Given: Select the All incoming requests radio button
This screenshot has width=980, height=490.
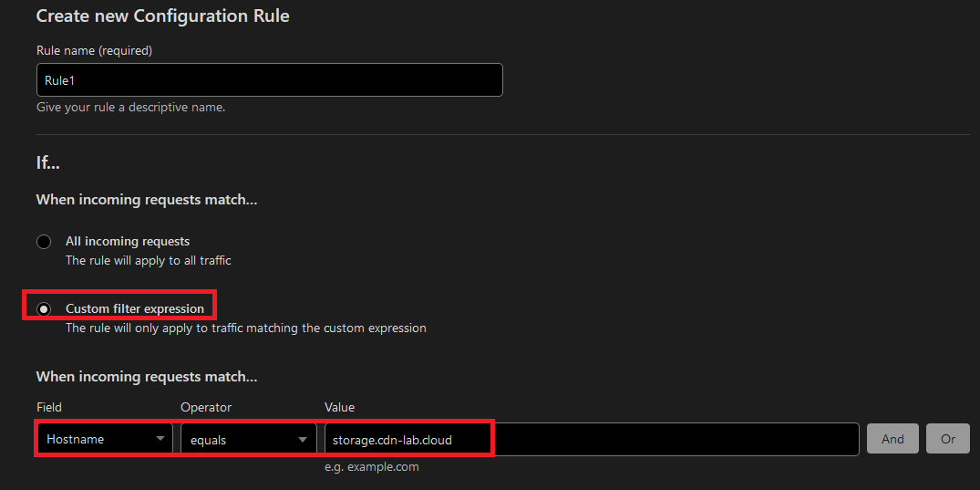Looking at the screenshot, I should point(44,242).
